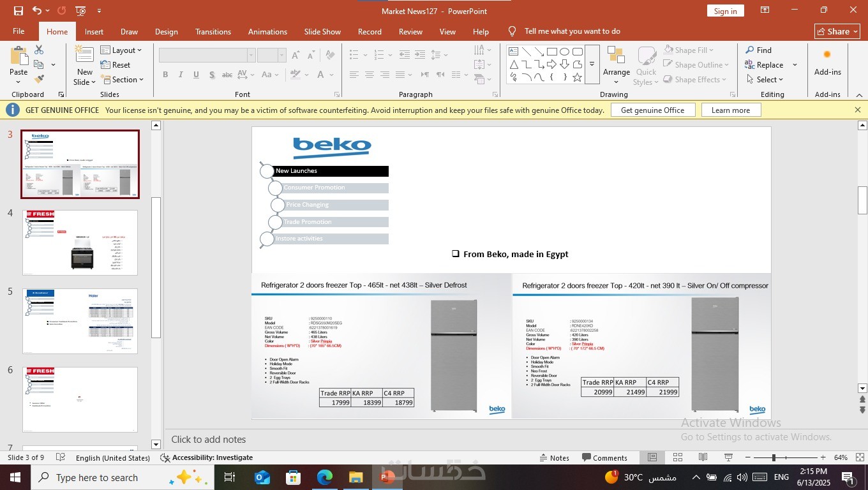Click Get genuine Office button
The width and height of the screenshot is (868, 490).
[x=652, y=110]
